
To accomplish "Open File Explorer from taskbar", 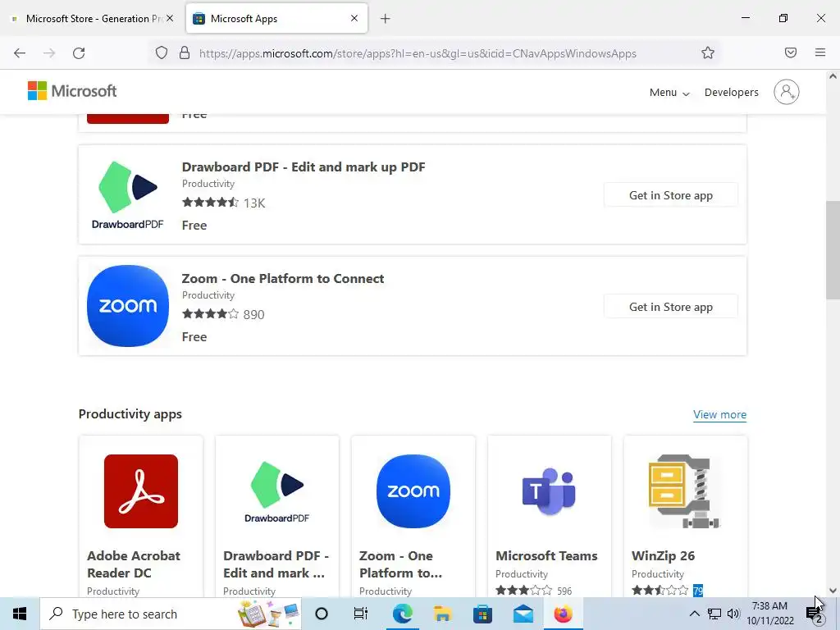I will click(442, 614).
